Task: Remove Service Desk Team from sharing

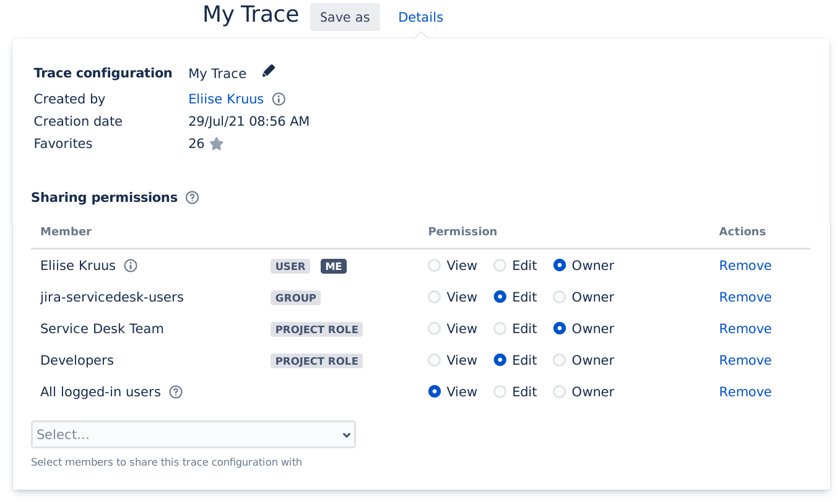Action: click(x=745, y=329)
